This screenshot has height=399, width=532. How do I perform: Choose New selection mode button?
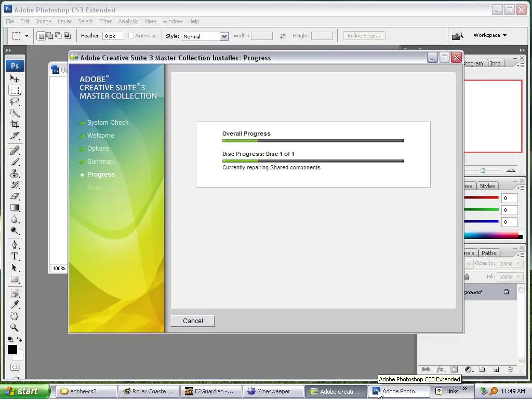(41, 36)
